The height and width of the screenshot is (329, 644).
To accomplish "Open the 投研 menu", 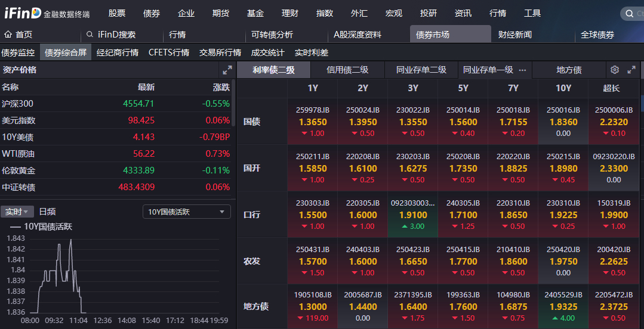I will pos(429,13).
